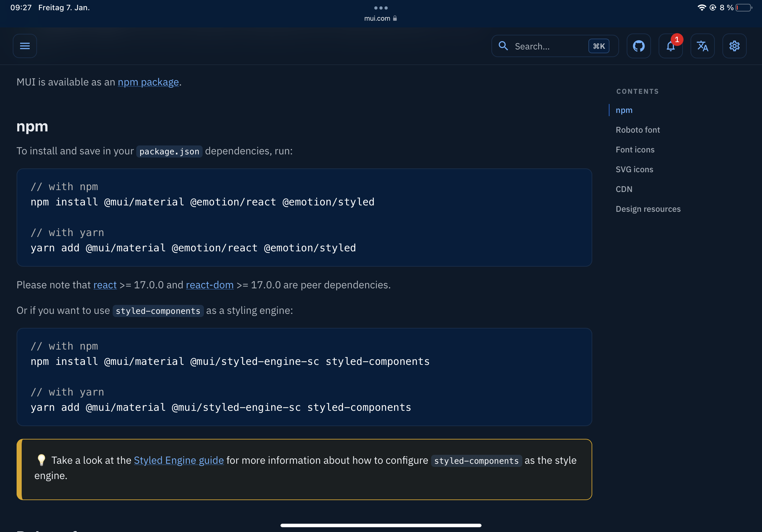Jump to SVG icons section
762x532 pixels.
tap(634, 169)
